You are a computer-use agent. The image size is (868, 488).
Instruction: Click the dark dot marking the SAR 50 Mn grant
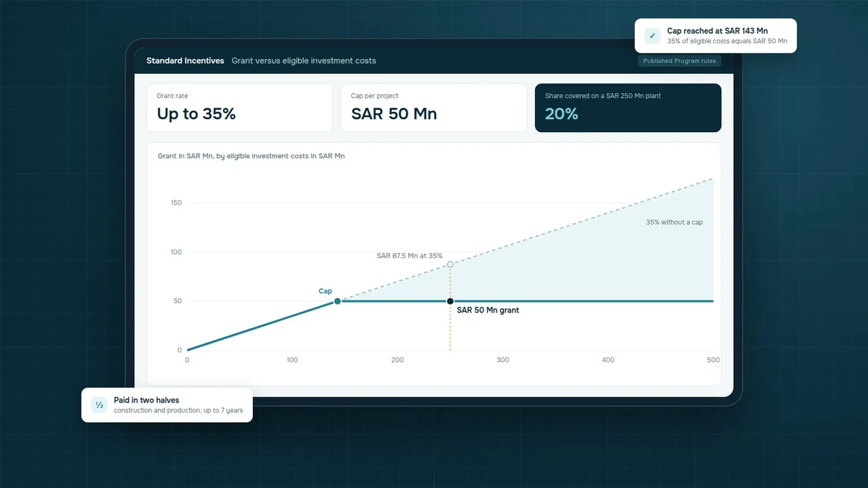450,301
